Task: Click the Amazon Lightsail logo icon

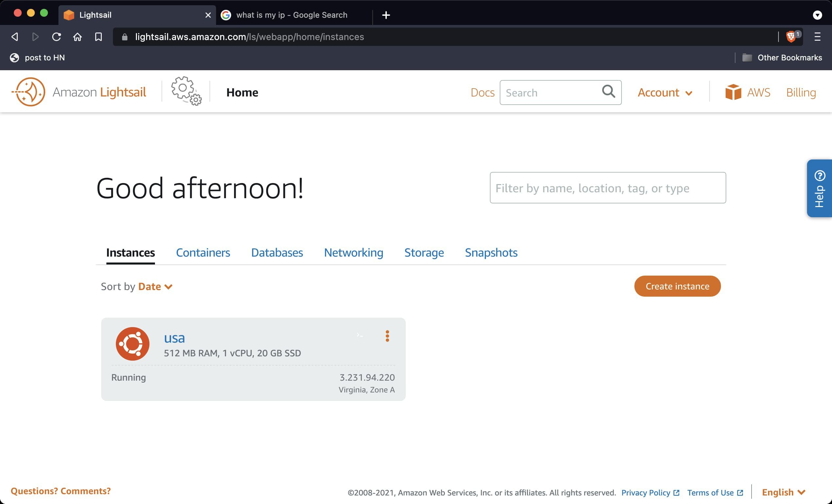Action: pyautogui.click(x=29, y=92)
